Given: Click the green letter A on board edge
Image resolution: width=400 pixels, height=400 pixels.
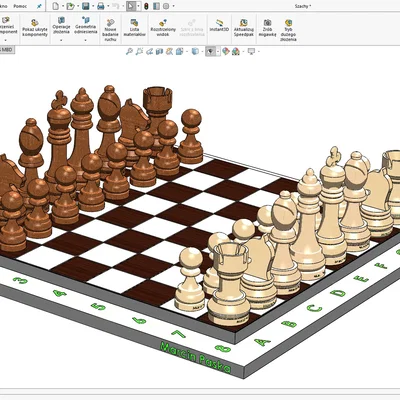Looking at the screenshot, I should tap(262, 342).
